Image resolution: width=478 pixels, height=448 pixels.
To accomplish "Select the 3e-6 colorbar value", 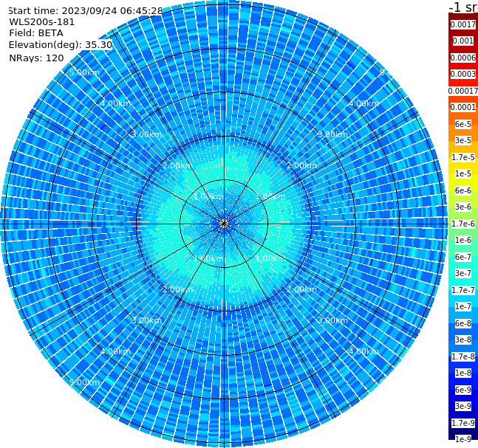I will [463, 207].
